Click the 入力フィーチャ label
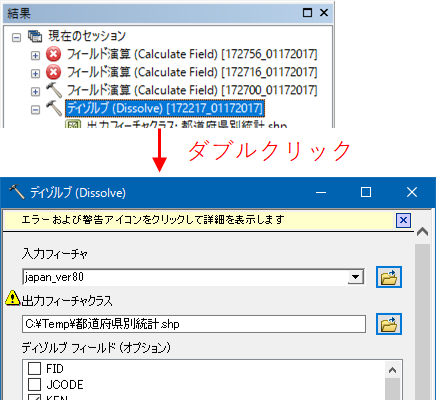This screenshot has width=436, height=400. tap(55, 254)
